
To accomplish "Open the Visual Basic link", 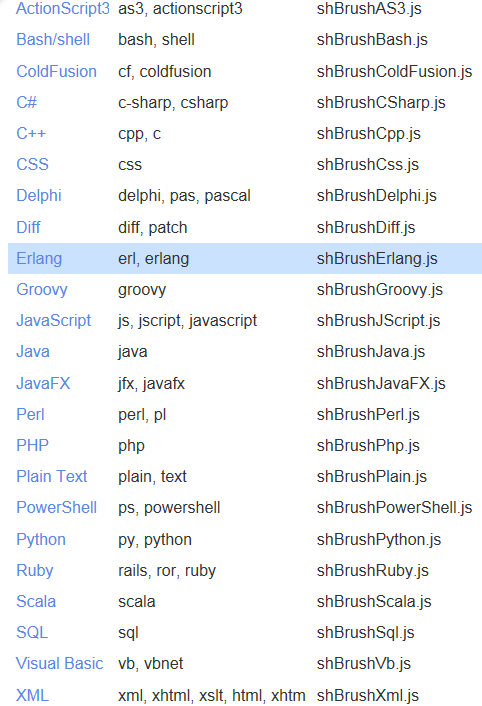I will click(x=59, y=663).
